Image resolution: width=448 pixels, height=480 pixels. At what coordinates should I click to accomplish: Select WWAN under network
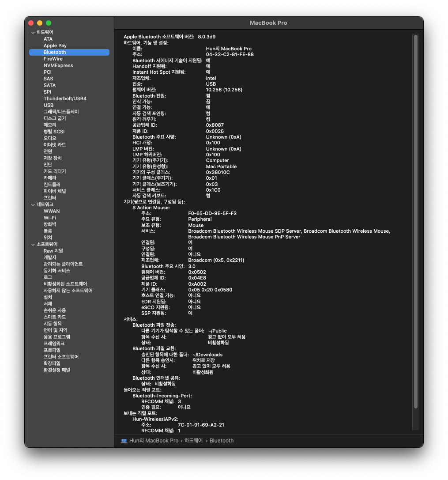click(52, 211)
